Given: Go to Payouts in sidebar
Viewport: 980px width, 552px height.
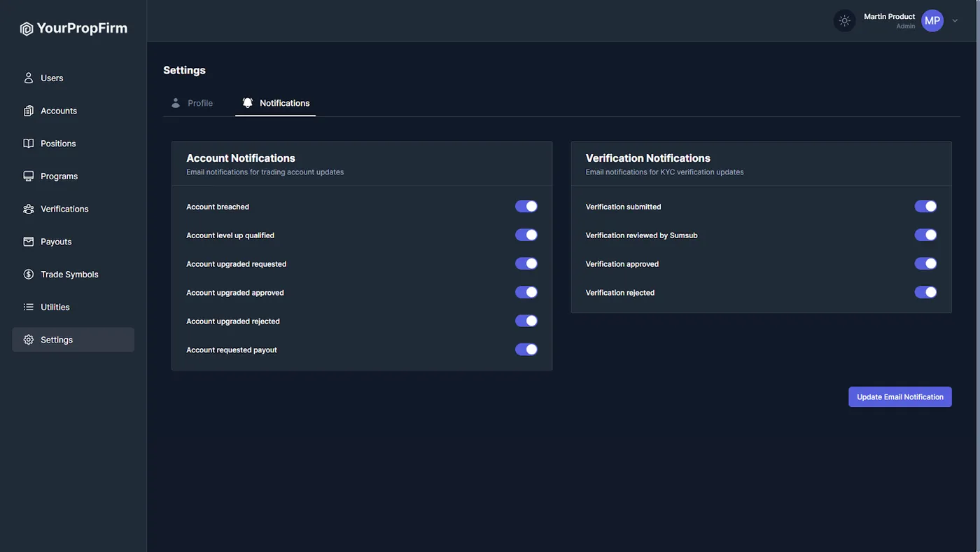Looking at the screenshot, I should coord(73,242).
